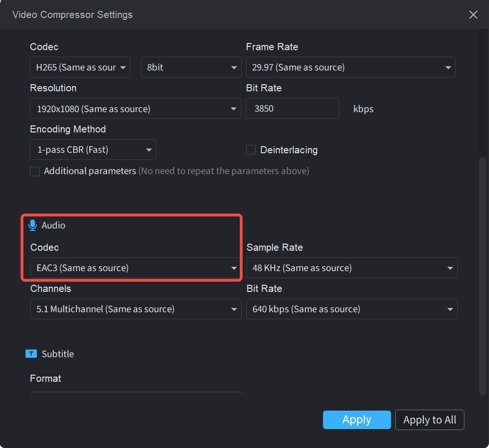Open the video Codec H265 dropdown

[80, 67]
